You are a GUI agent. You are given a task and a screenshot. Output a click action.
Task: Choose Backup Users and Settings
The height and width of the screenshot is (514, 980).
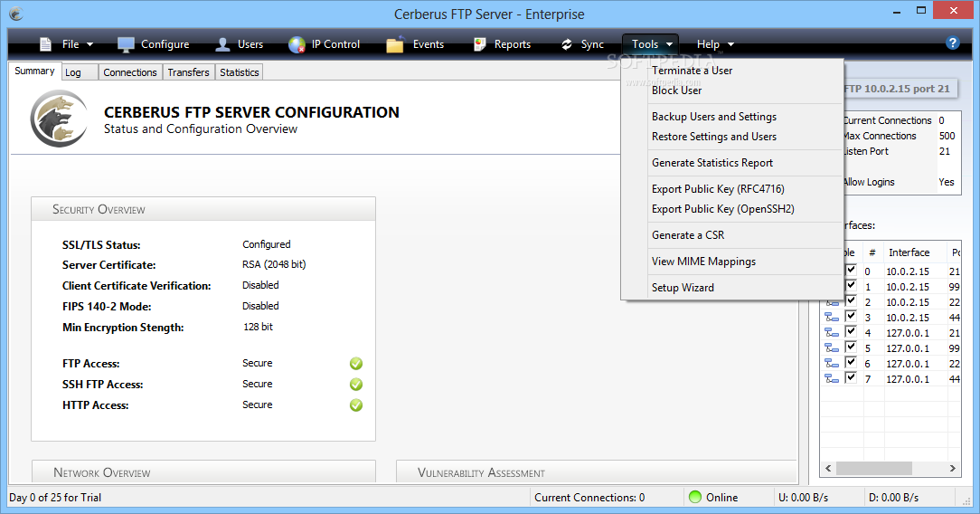coord(733,117)
